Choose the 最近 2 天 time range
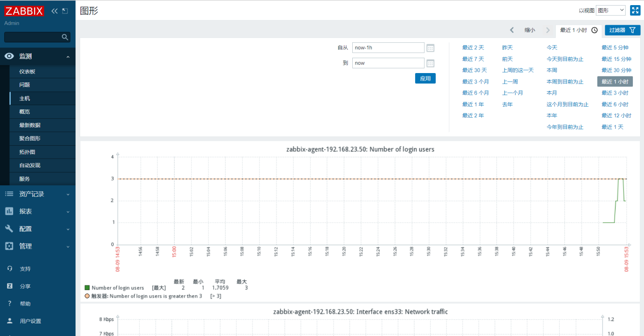 coord(473,47)
